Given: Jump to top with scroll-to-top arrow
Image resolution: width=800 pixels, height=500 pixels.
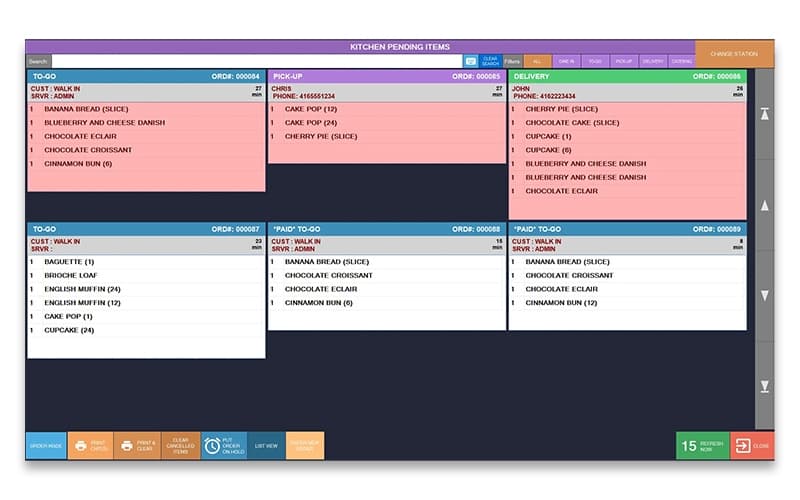Looking at the screenshot, I should point(765,115).
